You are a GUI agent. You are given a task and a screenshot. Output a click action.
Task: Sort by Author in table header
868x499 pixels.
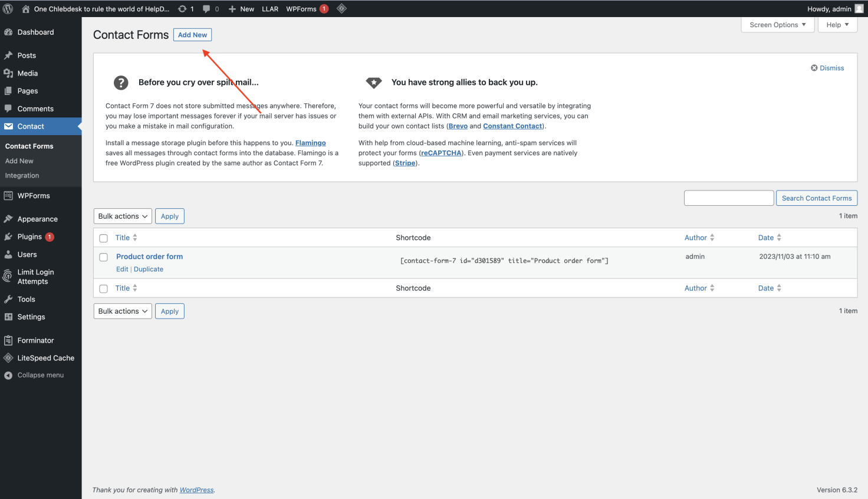[699, 238]
